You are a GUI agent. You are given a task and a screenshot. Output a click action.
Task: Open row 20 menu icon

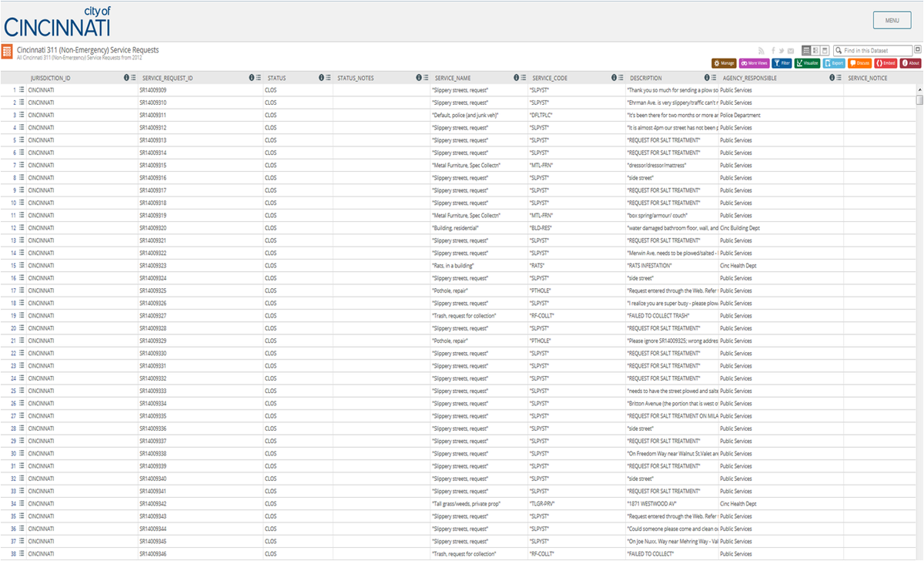tap(22, 328)
